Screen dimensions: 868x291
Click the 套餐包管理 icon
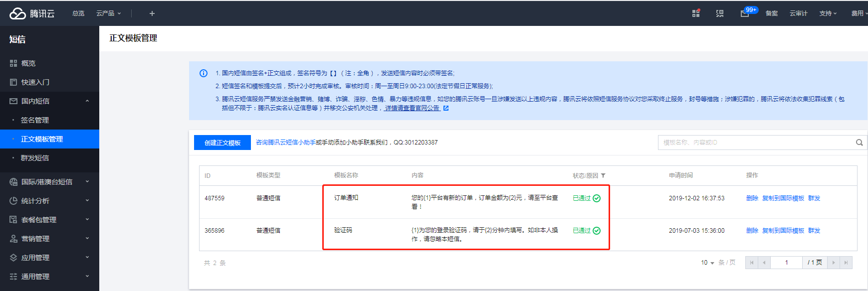(x=13, y=220)
